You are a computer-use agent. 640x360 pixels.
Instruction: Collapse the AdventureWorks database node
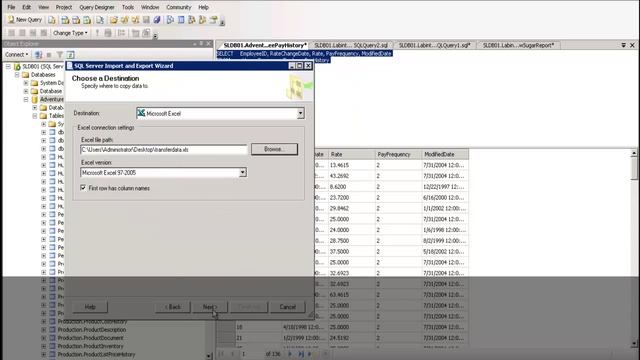[26, 99]
